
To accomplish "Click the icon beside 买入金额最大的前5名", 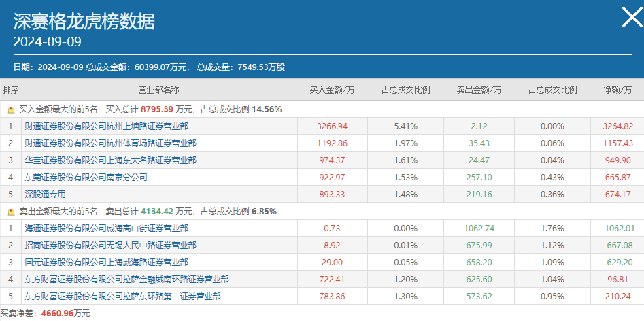I will 11,110.
